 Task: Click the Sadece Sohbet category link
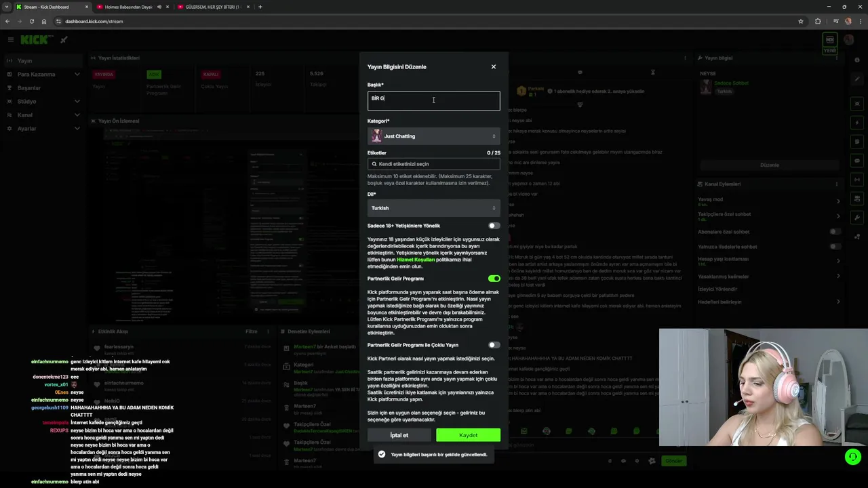click(x=732, y=83)
